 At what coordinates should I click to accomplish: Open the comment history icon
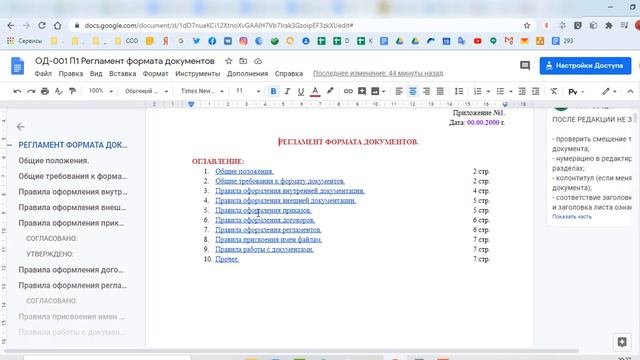(525, 66)
